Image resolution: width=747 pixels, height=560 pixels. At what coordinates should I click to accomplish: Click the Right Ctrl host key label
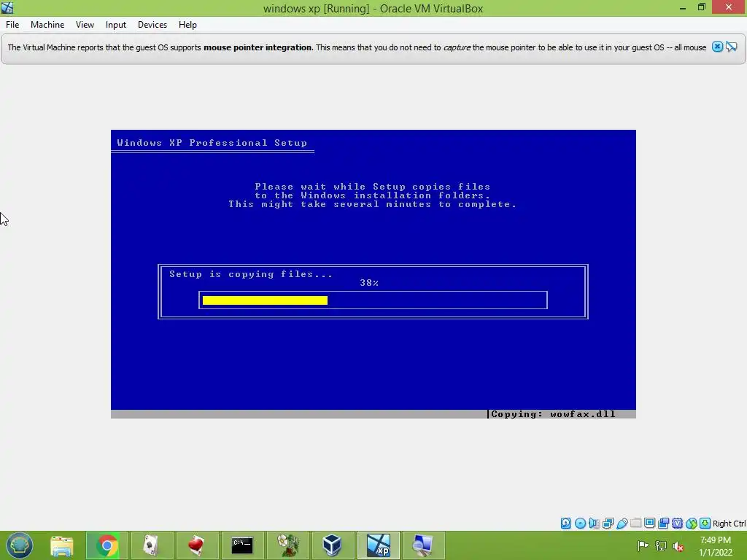click(x=729, y=524)
